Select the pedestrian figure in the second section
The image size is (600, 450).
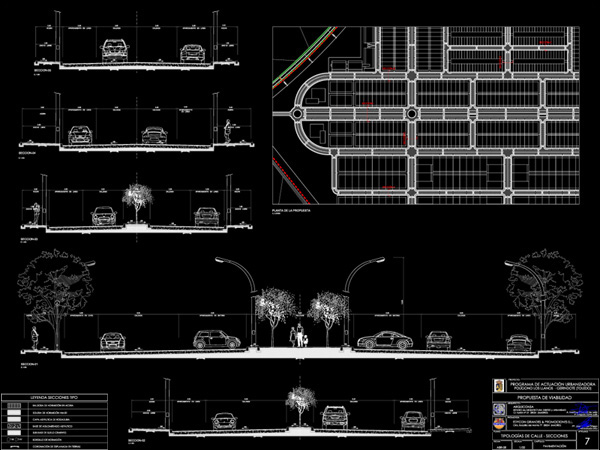coord(229,130)
